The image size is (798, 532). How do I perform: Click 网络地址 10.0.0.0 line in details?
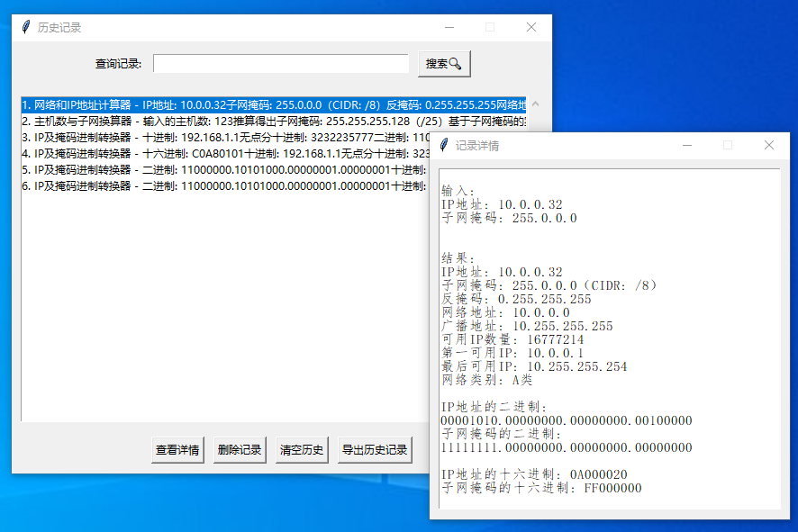click(506, 312)
